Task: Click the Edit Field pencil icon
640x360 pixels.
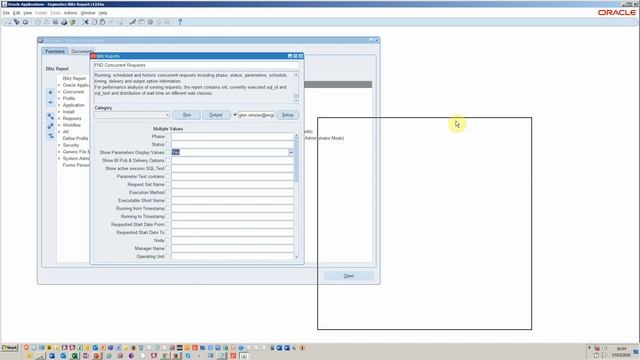Action: point(132,22)
